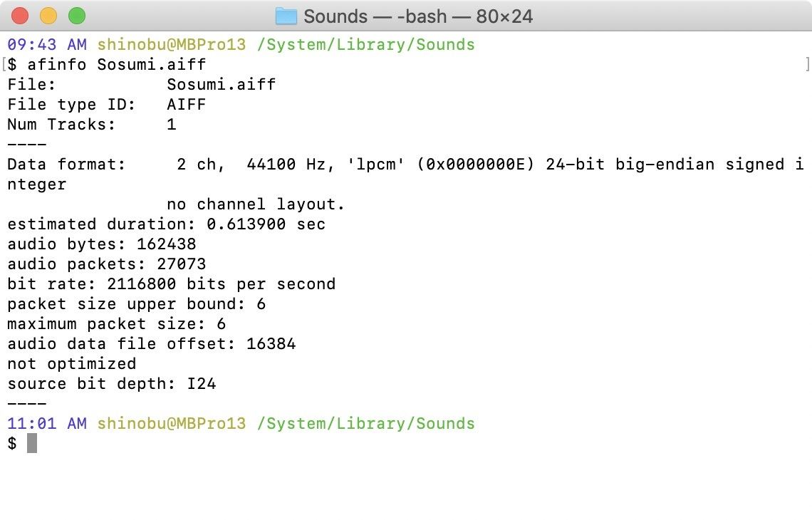The height and width of the screenshot is (520, 812).
Task: Click the green zoom window button
Action: coord(77,16)
